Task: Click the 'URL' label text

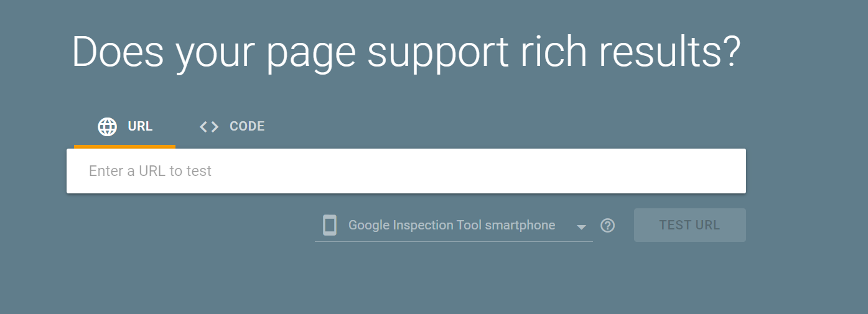Action: coord(140,126)
